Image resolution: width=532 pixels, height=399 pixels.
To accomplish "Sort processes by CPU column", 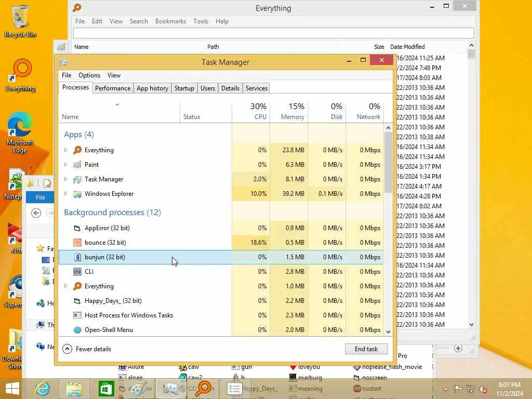I will click(x=251, y=111).
